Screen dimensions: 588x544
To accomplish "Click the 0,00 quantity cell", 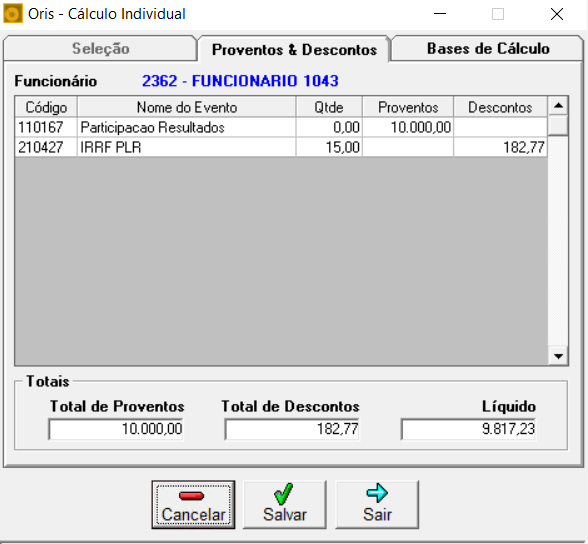I will [x=329, y=127].
